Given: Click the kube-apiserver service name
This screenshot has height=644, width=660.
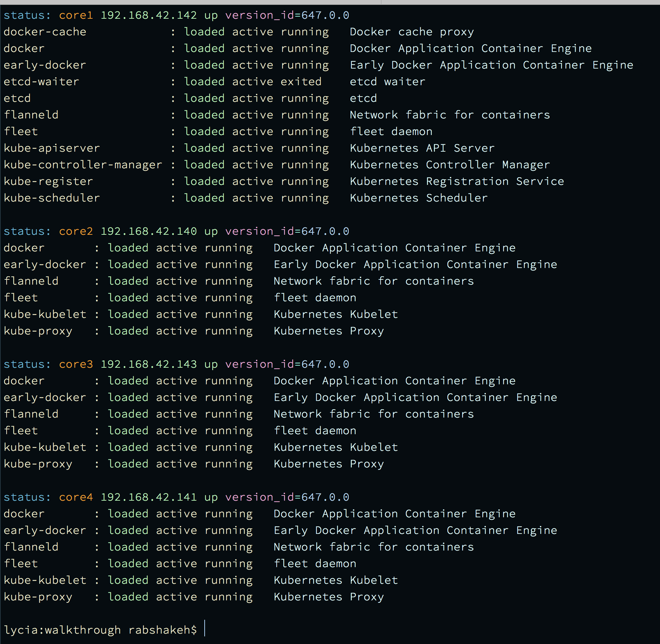Looking at the screenshot, I should click(x=52, y=148).
